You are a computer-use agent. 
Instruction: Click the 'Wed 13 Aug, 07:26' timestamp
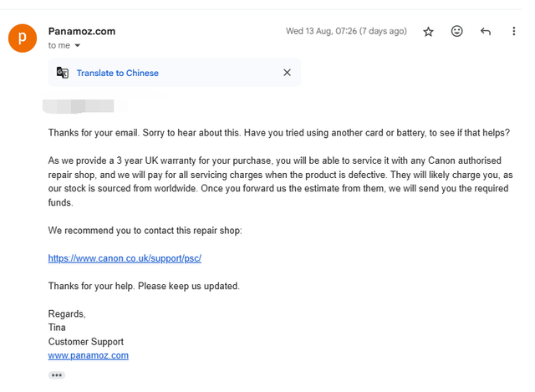346,31
